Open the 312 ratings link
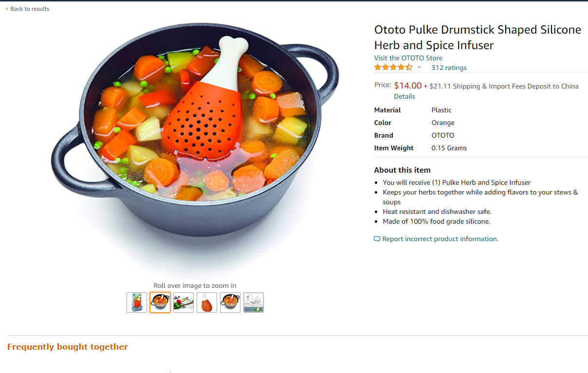Image resolution: width=588 pixels, height=373 pixels. click(449, 68)
